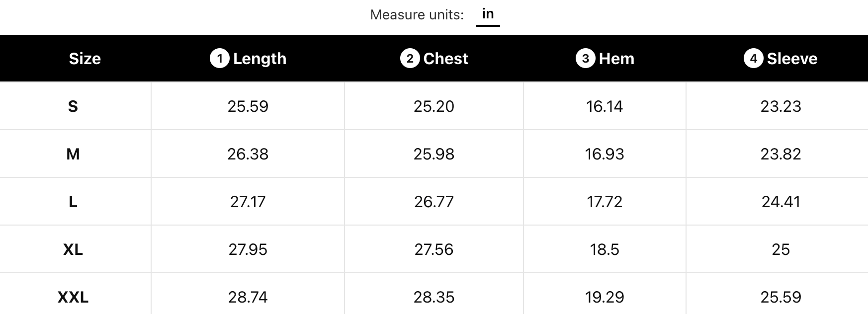Select the XL size row label
Viewport: 868px width, 314px height.
pyautogui.click(x=73, y=249)
